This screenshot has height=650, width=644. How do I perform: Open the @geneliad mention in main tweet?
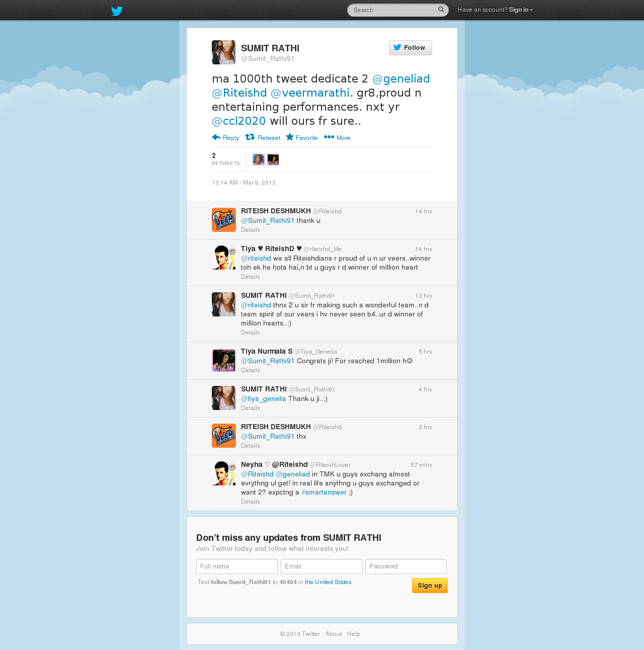coord(401,78)
